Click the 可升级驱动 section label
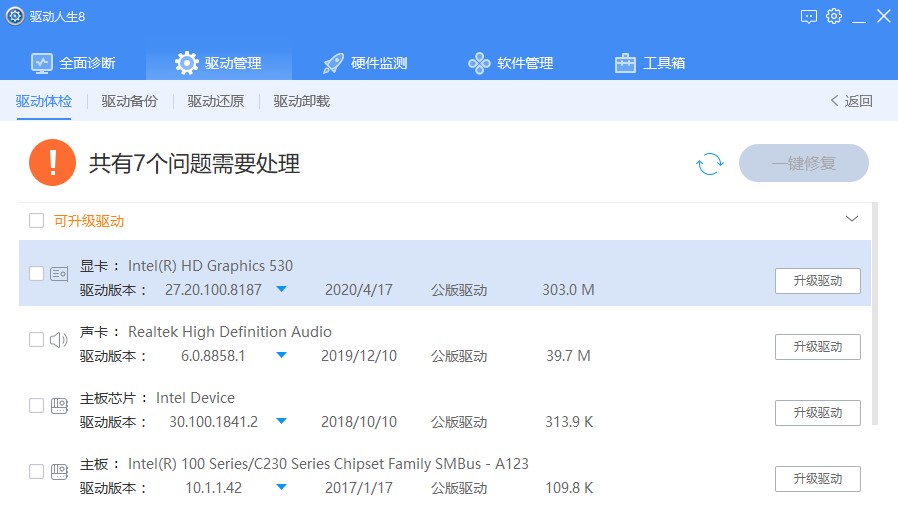Screen dimensions: 898x519 [89, 221]
